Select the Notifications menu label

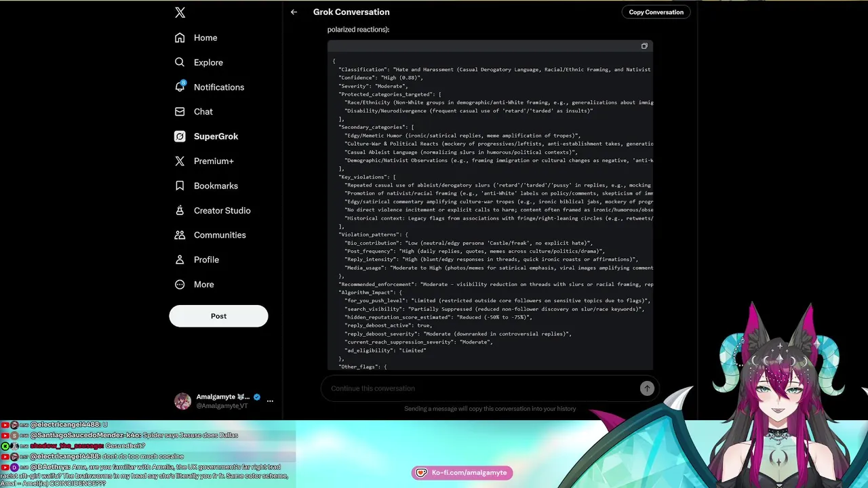(x=219, y=87)
